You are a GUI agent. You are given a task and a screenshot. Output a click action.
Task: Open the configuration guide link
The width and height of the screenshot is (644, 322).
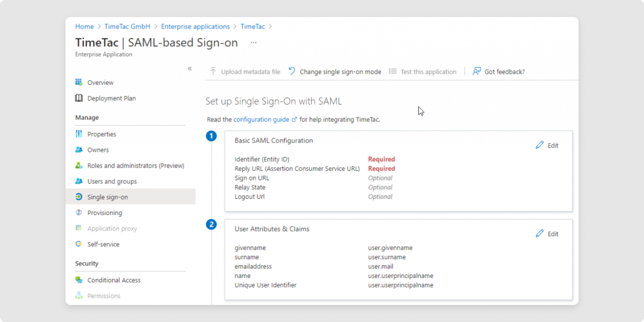(x=261, y=119)
